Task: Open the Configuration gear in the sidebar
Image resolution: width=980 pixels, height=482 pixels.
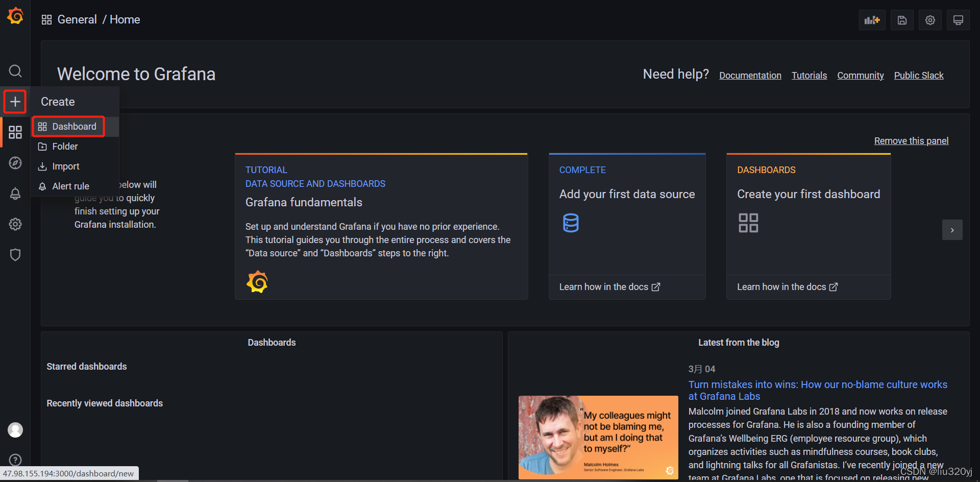Action: tap(15, 224)
